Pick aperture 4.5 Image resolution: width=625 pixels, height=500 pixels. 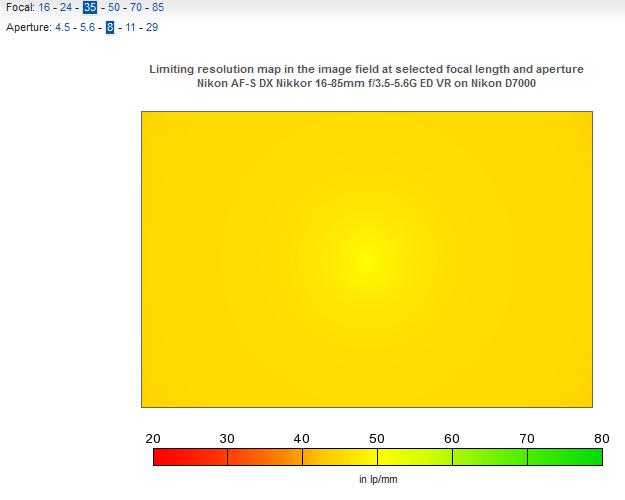click(63, 27)
